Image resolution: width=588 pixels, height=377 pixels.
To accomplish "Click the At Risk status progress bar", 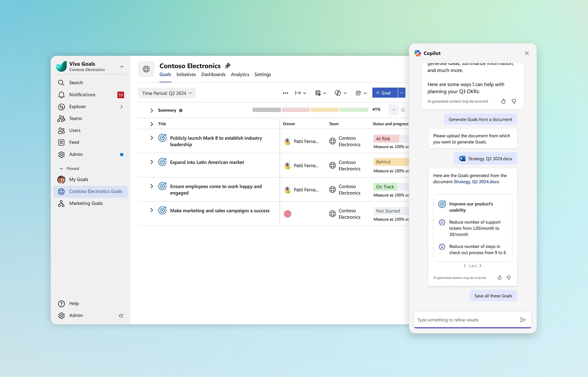I will click(x=386, y=138).
